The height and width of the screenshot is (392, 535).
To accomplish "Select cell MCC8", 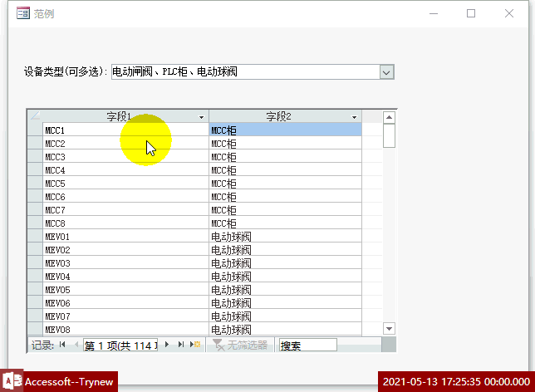I will (x=125, y=223).
